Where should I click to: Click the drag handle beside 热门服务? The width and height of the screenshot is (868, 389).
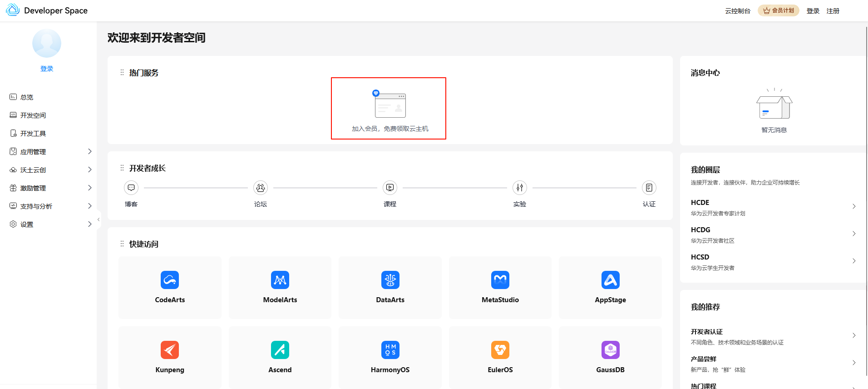pyautogui.click(x=122, y=73)
